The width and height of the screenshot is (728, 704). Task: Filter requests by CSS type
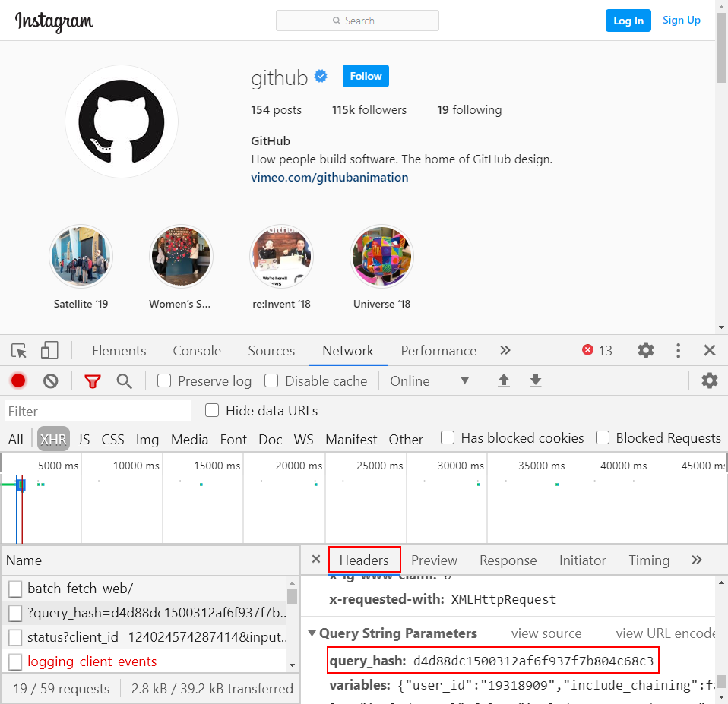pyautogui.click(x=112, y=439)
